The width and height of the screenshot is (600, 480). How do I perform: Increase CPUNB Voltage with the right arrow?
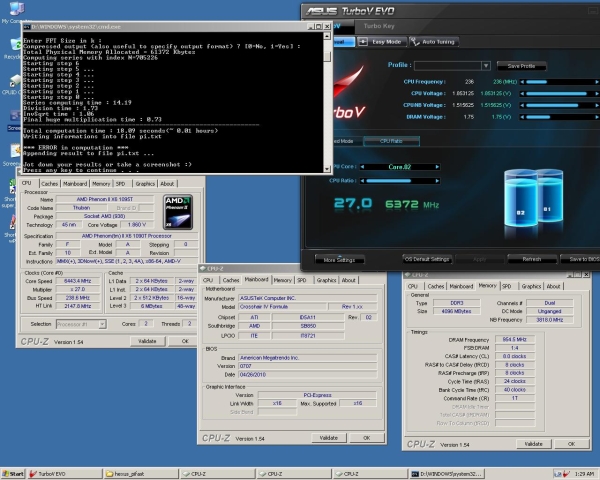[x=597, y=105]
